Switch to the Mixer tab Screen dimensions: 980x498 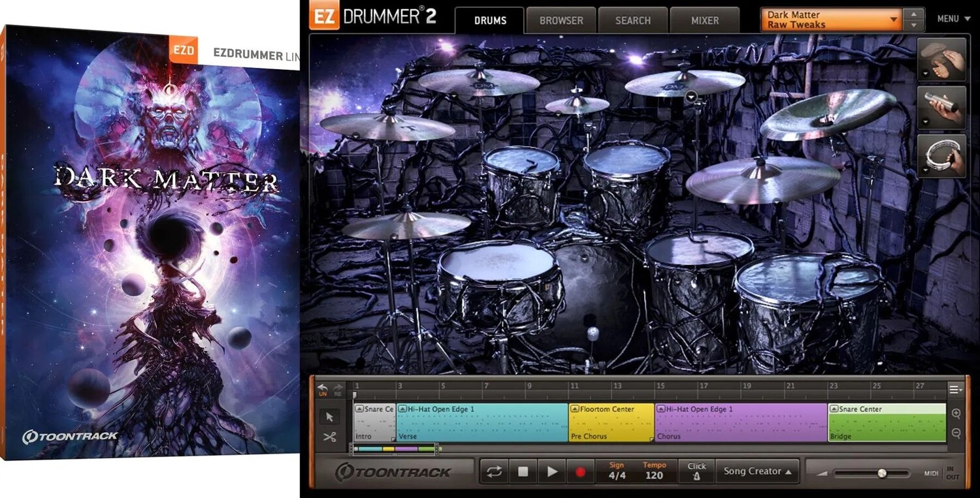[x=704, y=20]
